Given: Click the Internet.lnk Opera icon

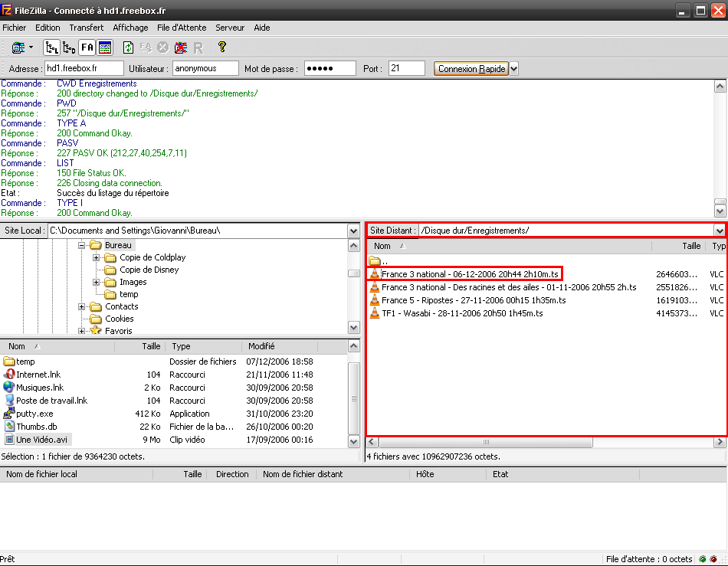Looking at the screenshot, I should tap(9, 374).
